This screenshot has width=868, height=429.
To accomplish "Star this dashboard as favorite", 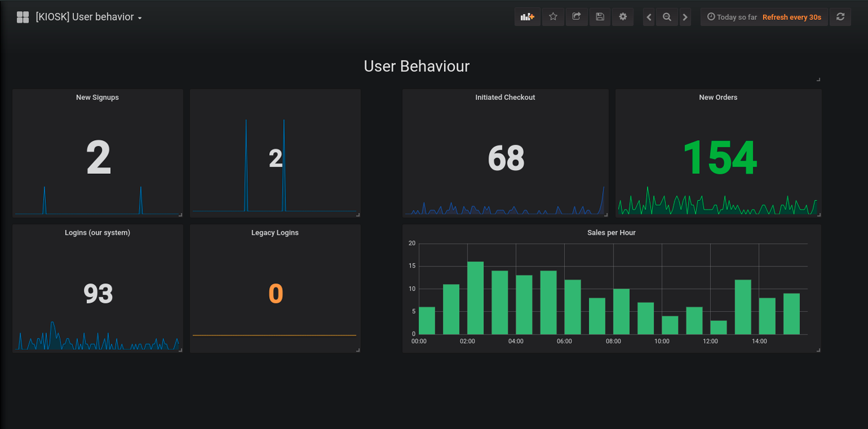I will point(553,17).
